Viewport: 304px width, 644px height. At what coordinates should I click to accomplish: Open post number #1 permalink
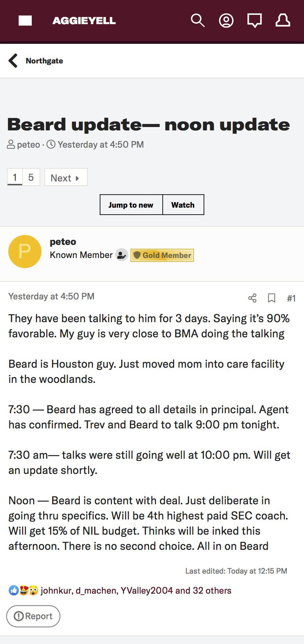[291, 298]
